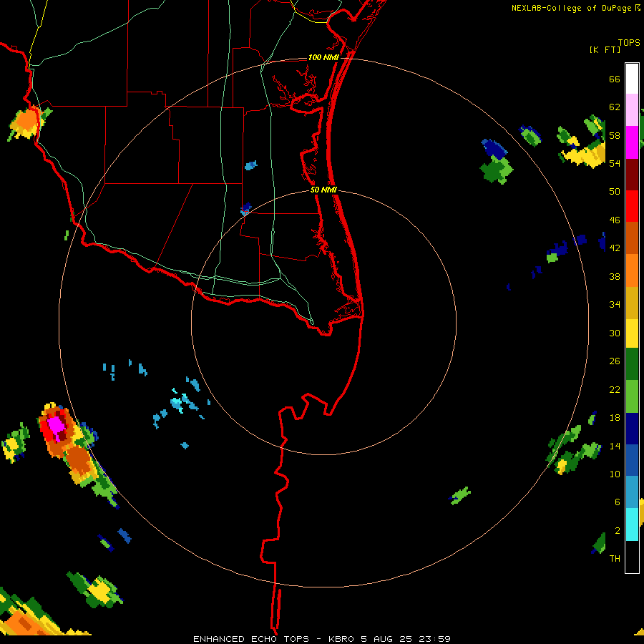Image resolution: width=644 pixels, height=644 pixels.
Task: Click the 23:59 timestamp in caption
Action: [434, 639]
